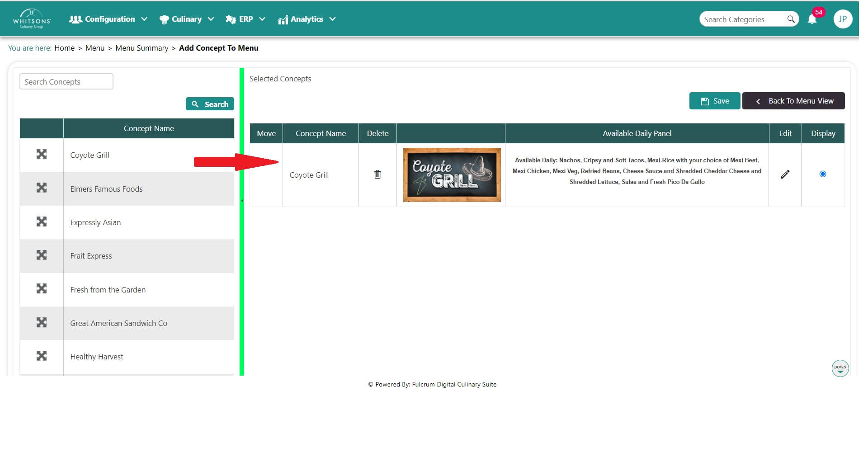Open the JP user profile avatar
This screenshot has width=868, height=462.
coord(842,19)
